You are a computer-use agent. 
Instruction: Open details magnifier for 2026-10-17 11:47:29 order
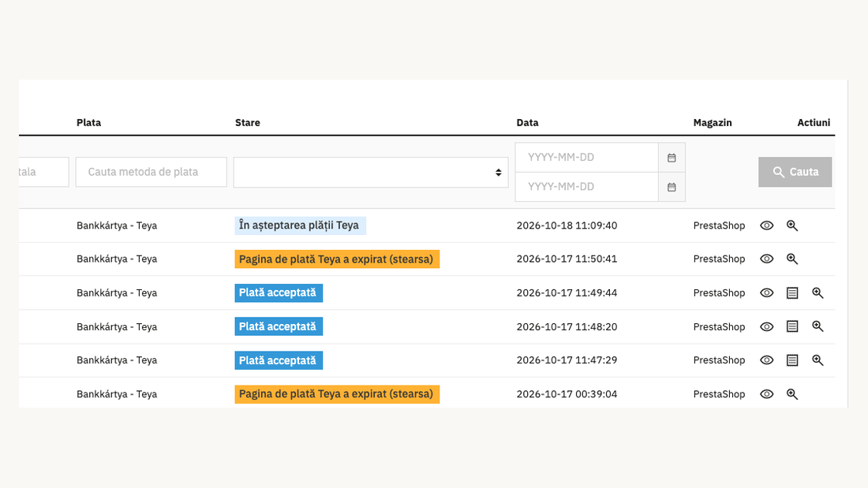point(817,360)
